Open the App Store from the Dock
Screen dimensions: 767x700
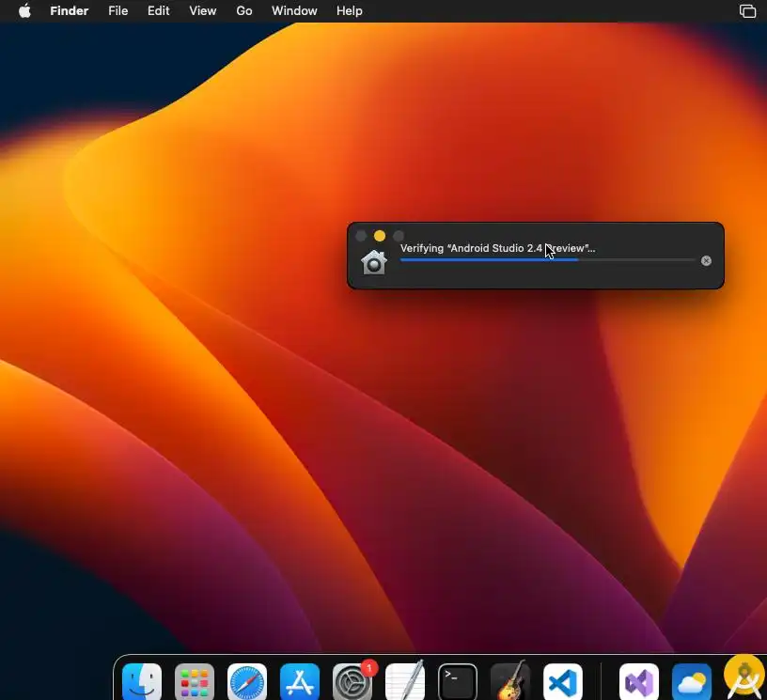coord(300,682)
